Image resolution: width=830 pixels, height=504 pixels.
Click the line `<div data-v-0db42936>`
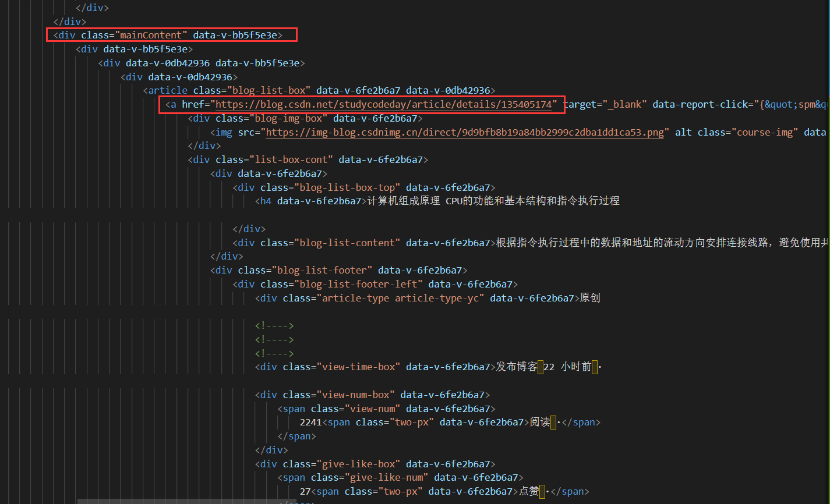[179, 77]
